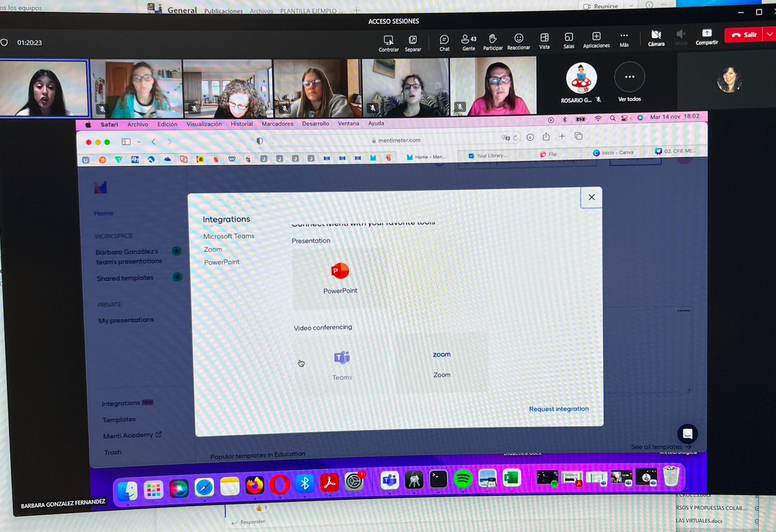Change layout with the Vista button

click(544, 42)
